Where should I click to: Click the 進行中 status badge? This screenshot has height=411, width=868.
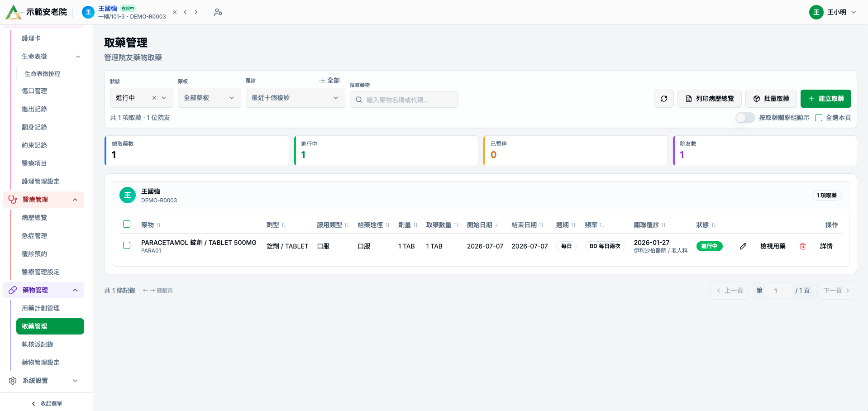click(709, 246)
